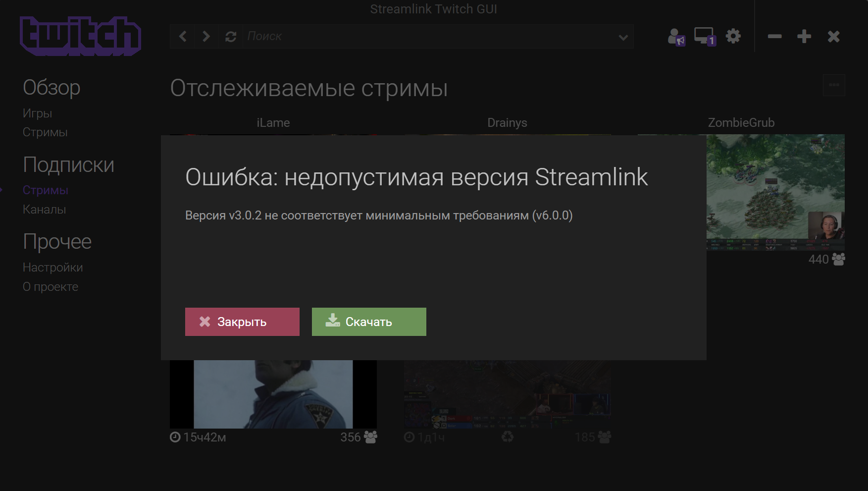
Task: Open the iLame channel link
Action: (x=273, y=123)
